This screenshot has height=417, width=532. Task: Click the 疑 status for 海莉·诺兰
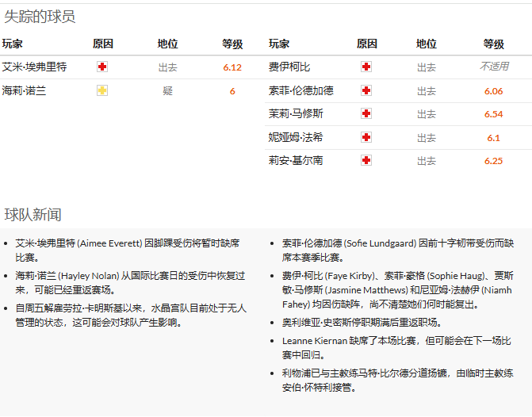click(x=167, y=91)
